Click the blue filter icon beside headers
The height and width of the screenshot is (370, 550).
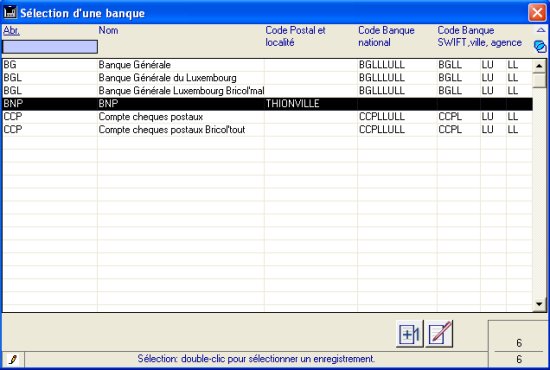pyautogui.click(x=540, y=46)
